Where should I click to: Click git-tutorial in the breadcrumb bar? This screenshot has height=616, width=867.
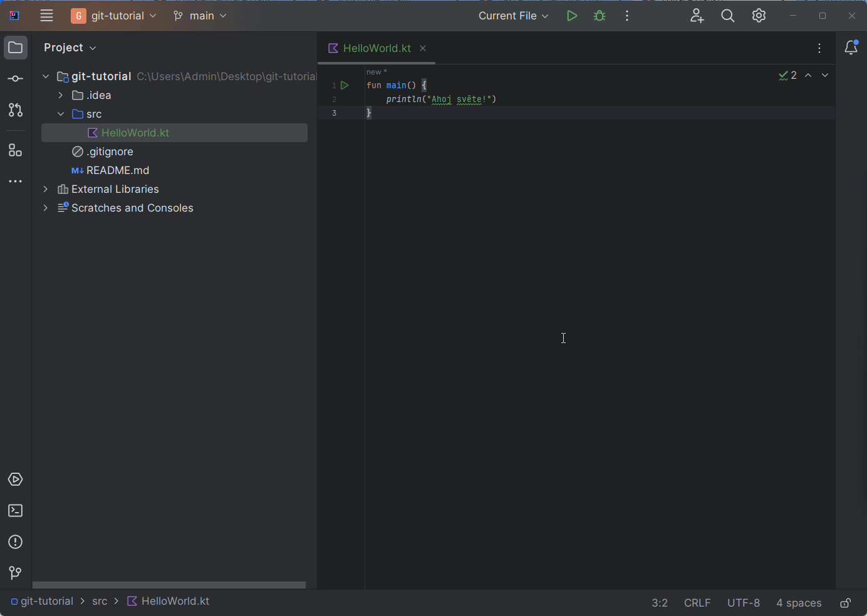pos(42,602)
